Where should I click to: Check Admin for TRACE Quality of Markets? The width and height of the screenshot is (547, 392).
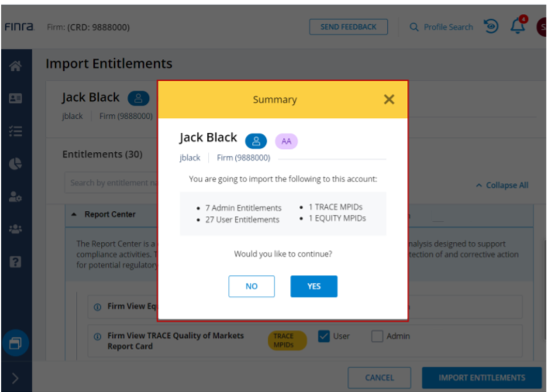(x=377, y=336)
